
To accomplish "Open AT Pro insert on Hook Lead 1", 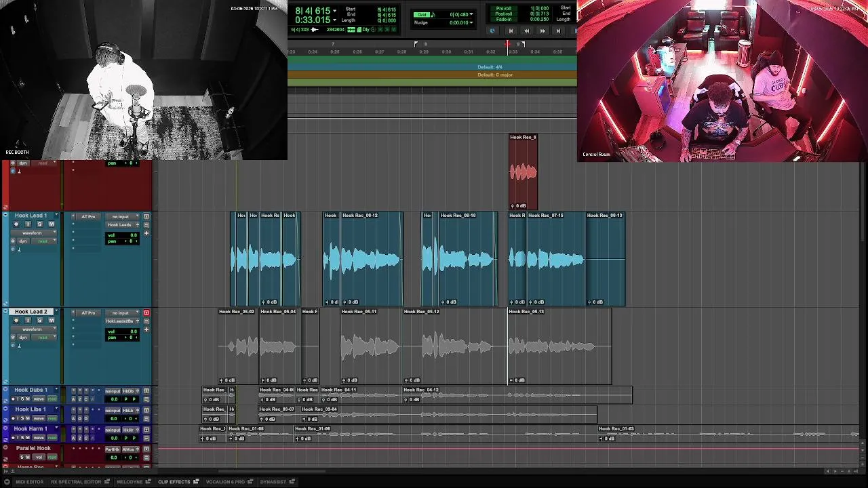I will coord(88,217).
